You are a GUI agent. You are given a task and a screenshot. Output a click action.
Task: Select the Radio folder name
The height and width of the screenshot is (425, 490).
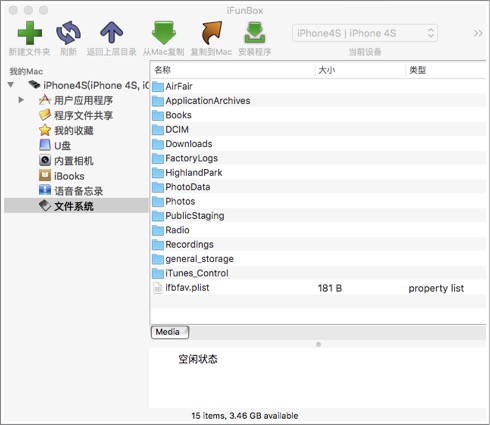[177, 230]
